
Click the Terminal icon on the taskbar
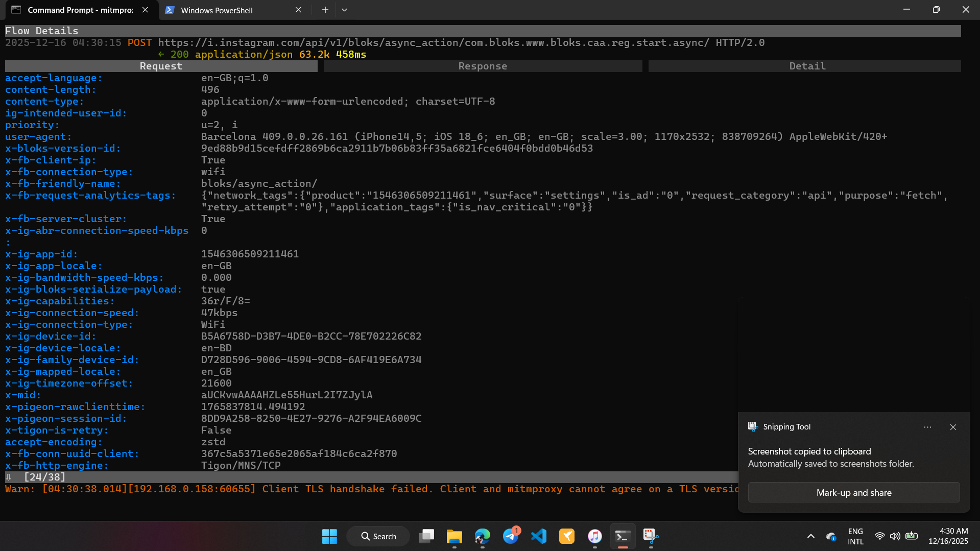(x=623, y=536)
